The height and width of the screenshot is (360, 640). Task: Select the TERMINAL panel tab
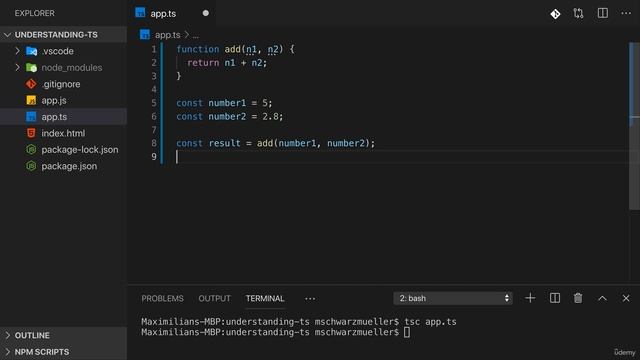pos(265,298)
